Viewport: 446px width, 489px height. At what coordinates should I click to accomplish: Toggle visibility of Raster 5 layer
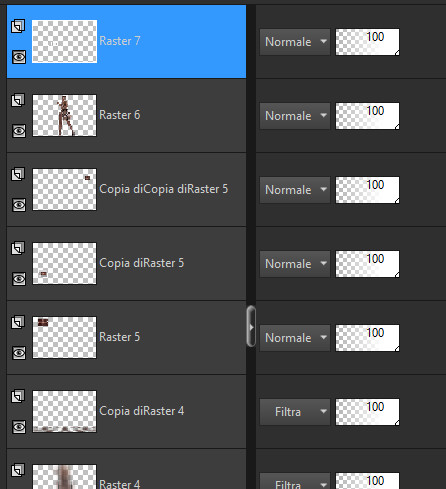point(19,353)
